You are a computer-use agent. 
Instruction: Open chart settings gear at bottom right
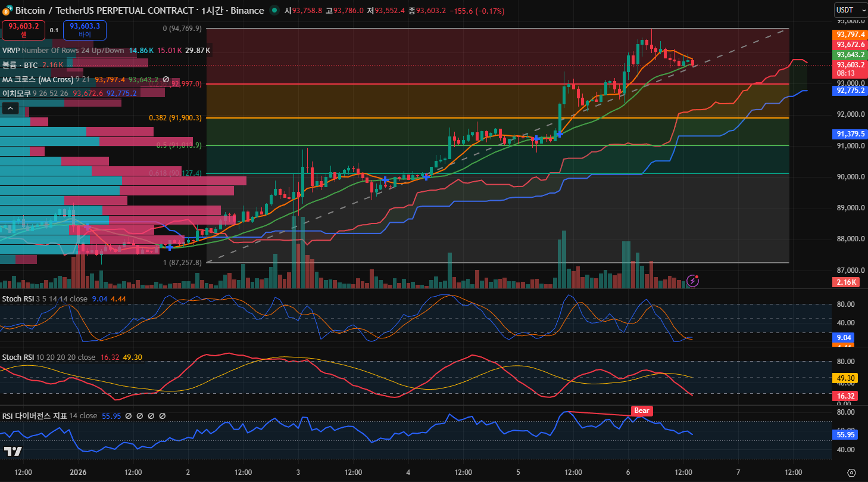[851, 472]
